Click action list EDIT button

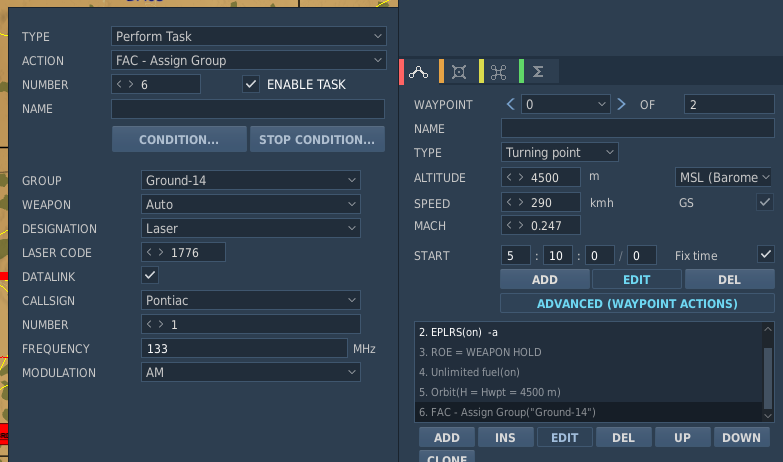pyautogui.click(x=565, y=437)
